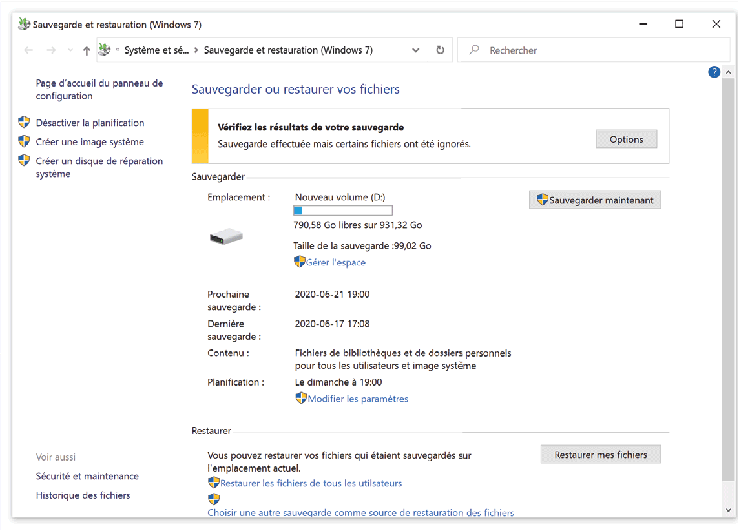
Task: Click the scrollbar down arrow
Action: (x=728, y=510)
